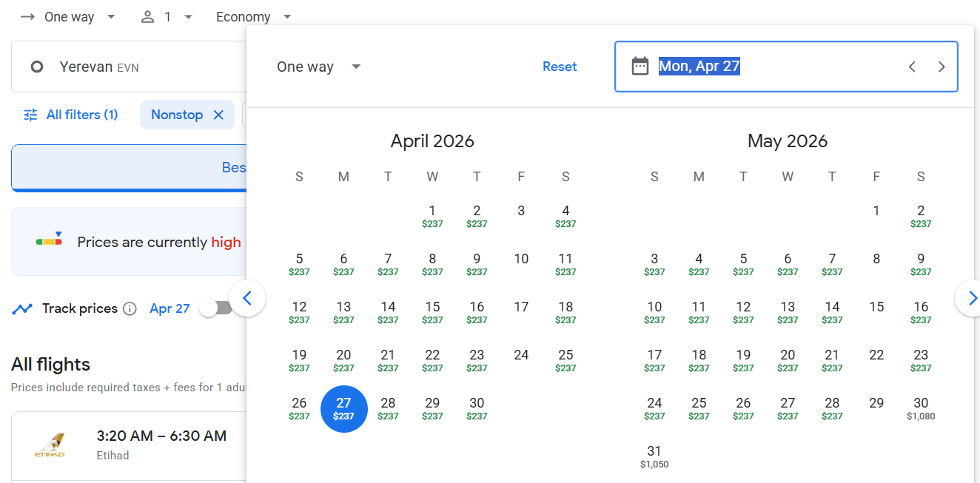Expand the Economy class dropdown
This screenshot has height=483, width=980.
[x=254, y=16]
